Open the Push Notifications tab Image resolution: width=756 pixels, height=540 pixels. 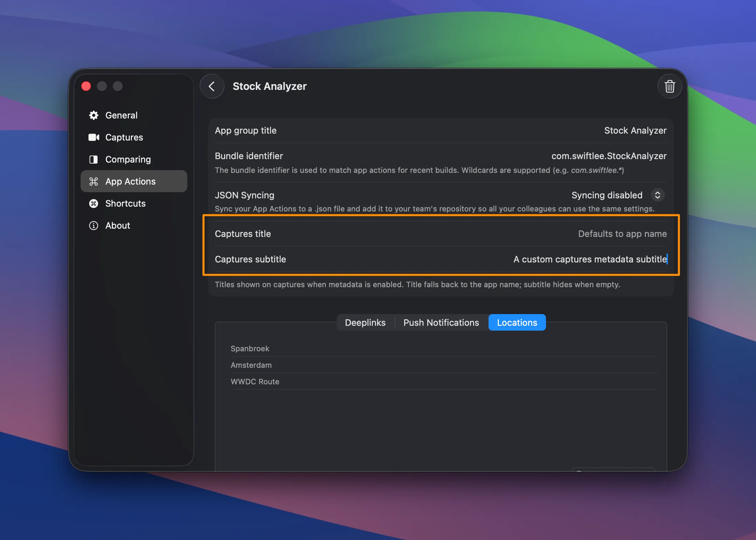point(441,322)
